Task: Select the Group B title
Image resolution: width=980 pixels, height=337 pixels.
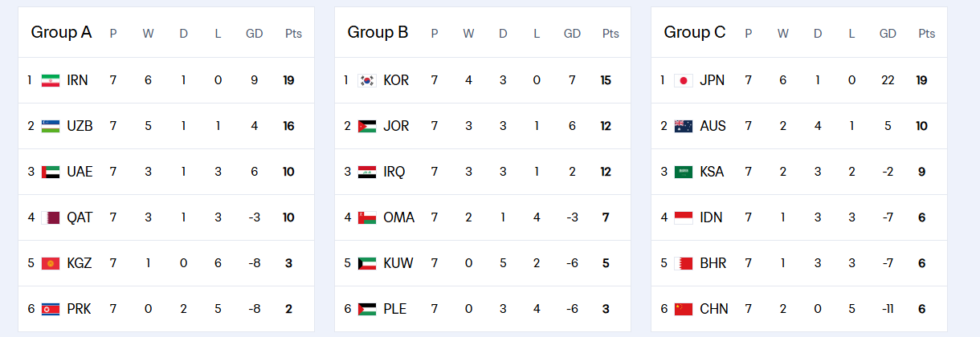Action: pos(378,33)
